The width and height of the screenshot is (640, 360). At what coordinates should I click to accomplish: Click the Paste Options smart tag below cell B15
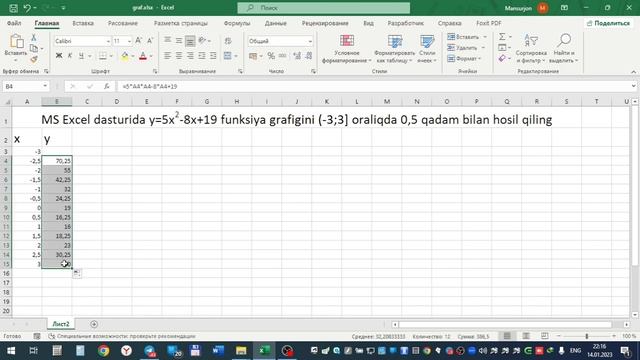coord(77,273)
